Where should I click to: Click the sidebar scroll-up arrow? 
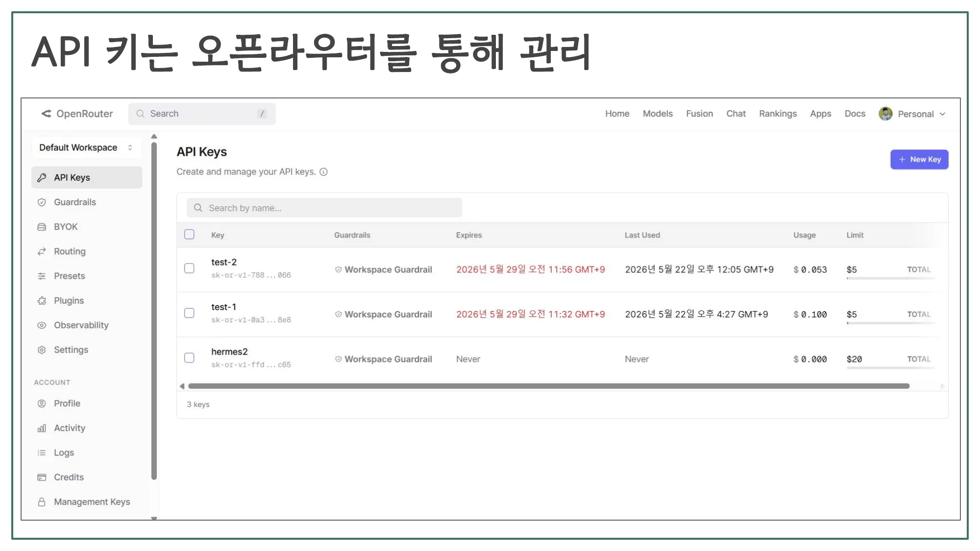pos(154,136)
